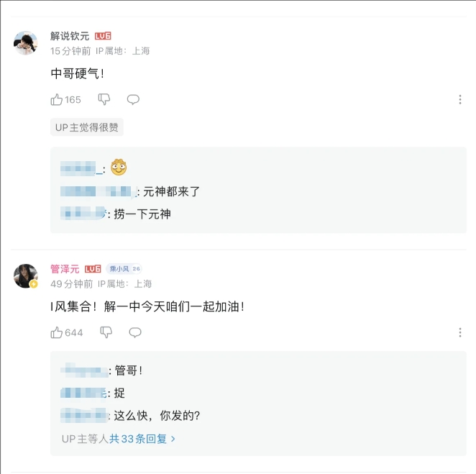Click the "UP主觉得很赞" tag
The image size is (476, 474).
[x=87, y=127]
